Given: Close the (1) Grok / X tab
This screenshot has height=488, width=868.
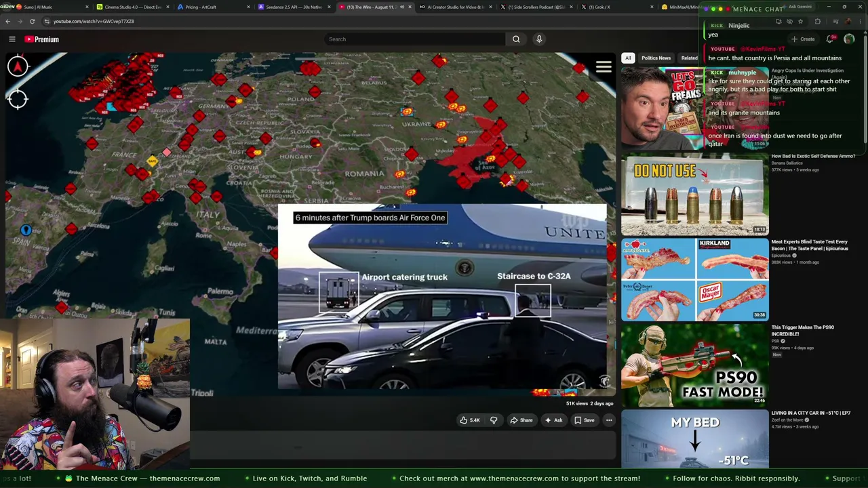Looking at the screenshot, I should tap(652, 7).
